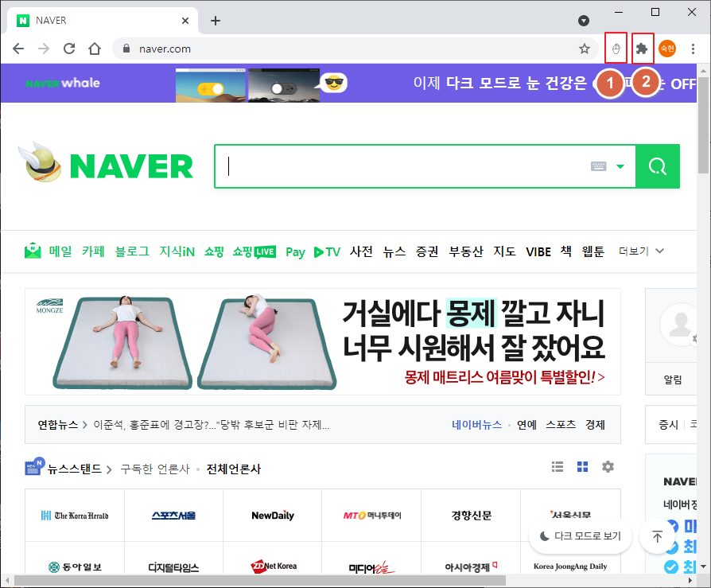Screen dimensions: 711x588
Task: Open 책 book link
Action: pyautogui.click(x=566, y=251)
